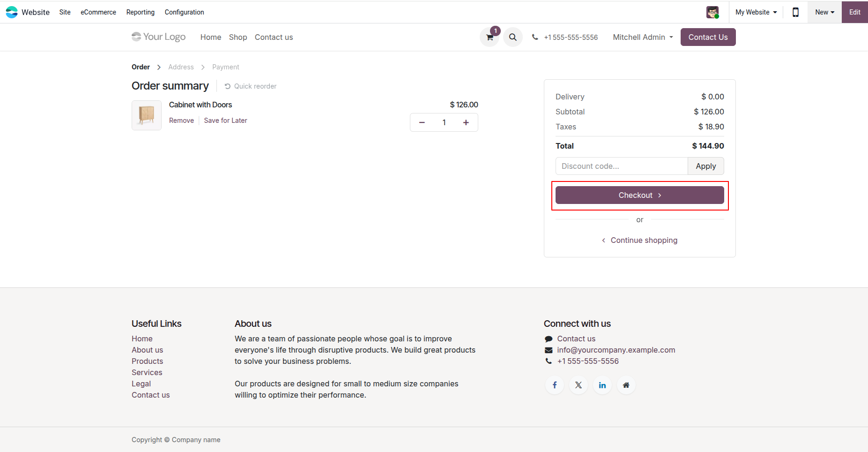Click the Continue shopping link
The height and width of the screenshot is (452, 868).
[640, 240]
